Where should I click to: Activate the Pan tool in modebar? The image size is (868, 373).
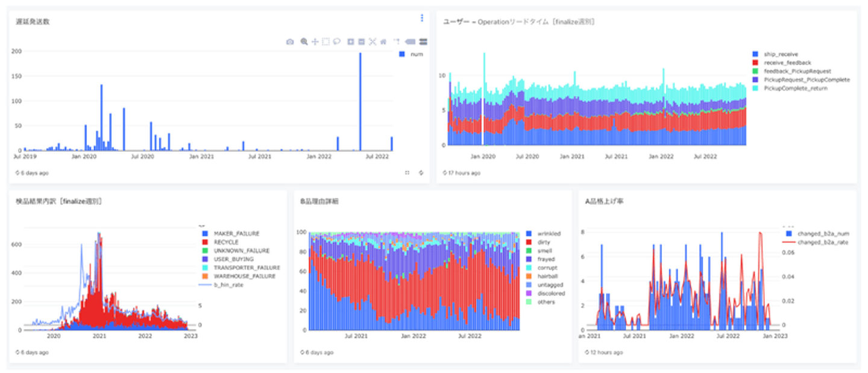(315, 42)
